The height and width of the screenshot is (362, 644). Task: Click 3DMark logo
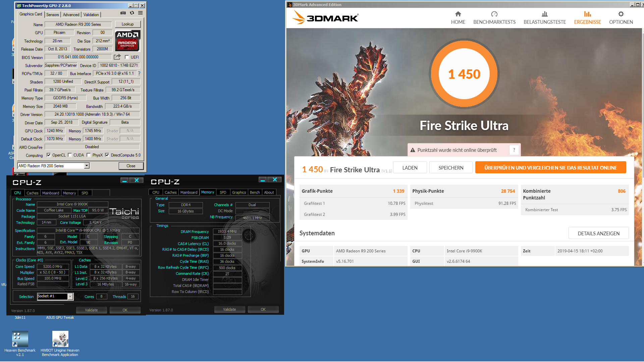325,17
